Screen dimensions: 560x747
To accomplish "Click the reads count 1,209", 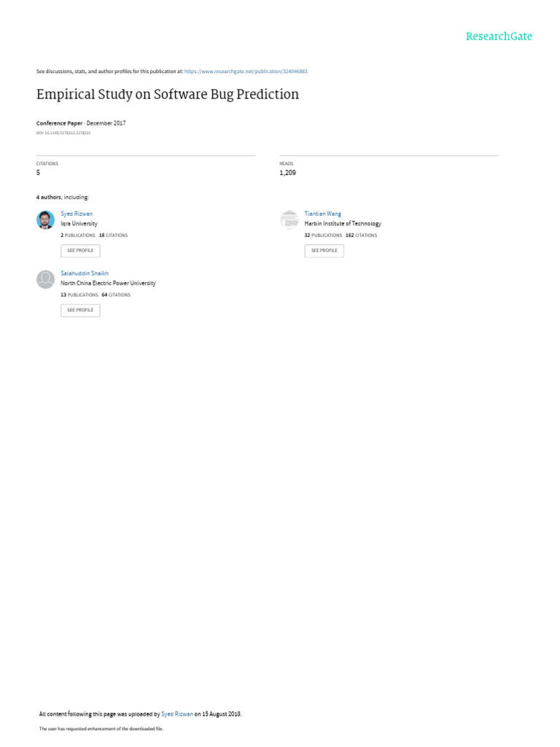I will pos(287,173).
